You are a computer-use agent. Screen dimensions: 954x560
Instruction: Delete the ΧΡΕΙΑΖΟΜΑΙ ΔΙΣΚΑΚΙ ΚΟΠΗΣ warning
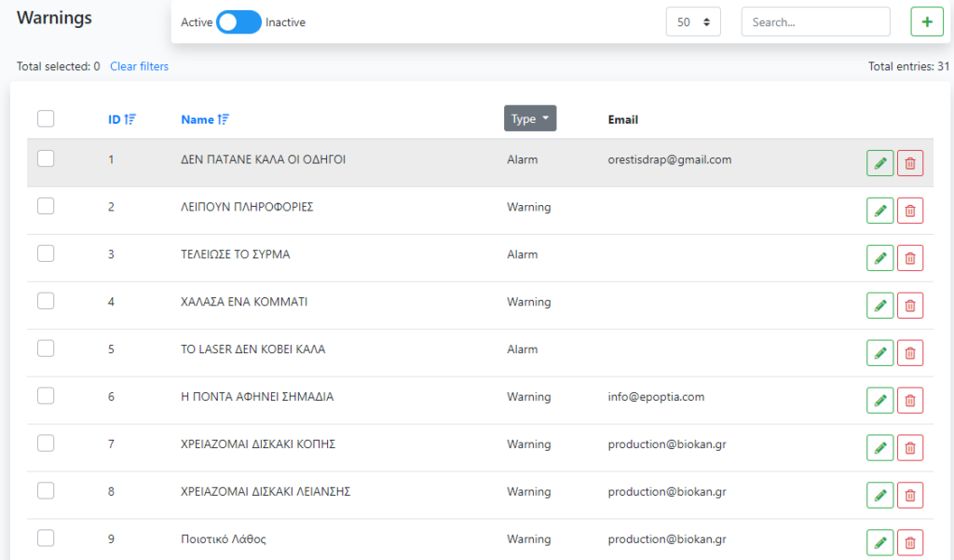[x=910, y=448]
